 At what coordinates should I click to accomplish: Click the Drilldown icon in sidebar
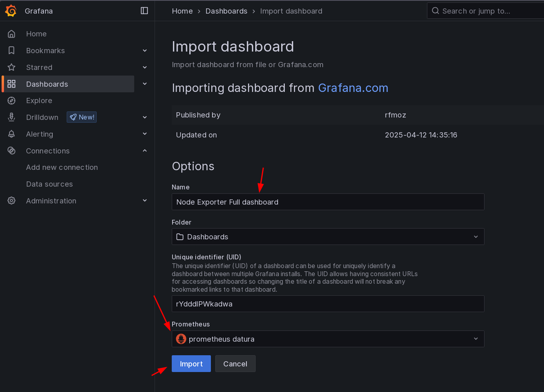(x=12, y=117)
